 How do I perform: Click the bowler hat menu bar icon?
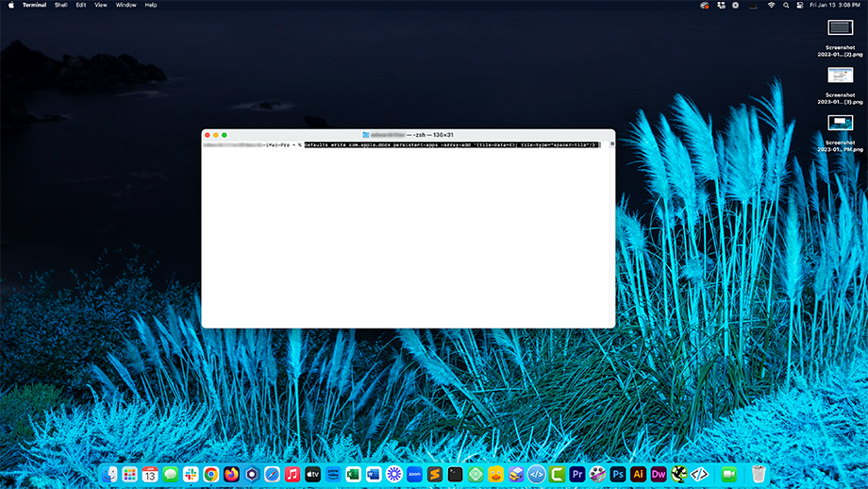pyautogui.click(x=753, y=5)
